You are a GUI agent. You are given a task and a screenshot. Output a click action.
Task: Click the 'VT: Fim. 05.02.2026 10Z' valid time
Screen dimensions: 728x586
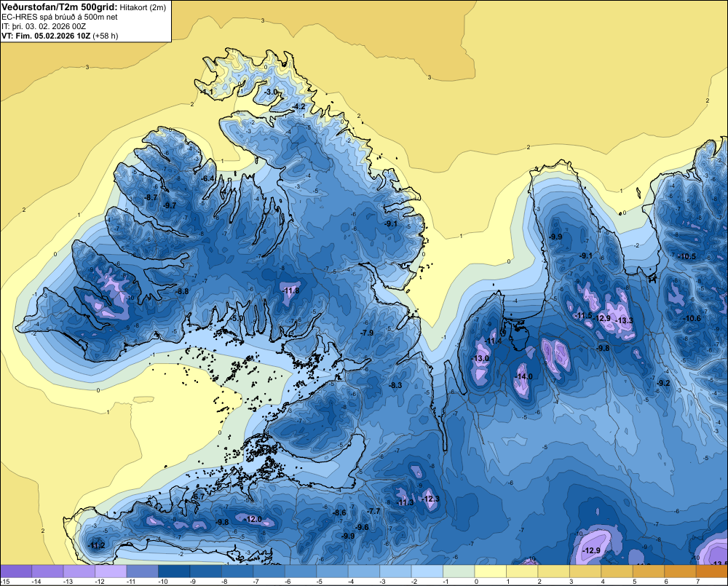click(46, 36)
